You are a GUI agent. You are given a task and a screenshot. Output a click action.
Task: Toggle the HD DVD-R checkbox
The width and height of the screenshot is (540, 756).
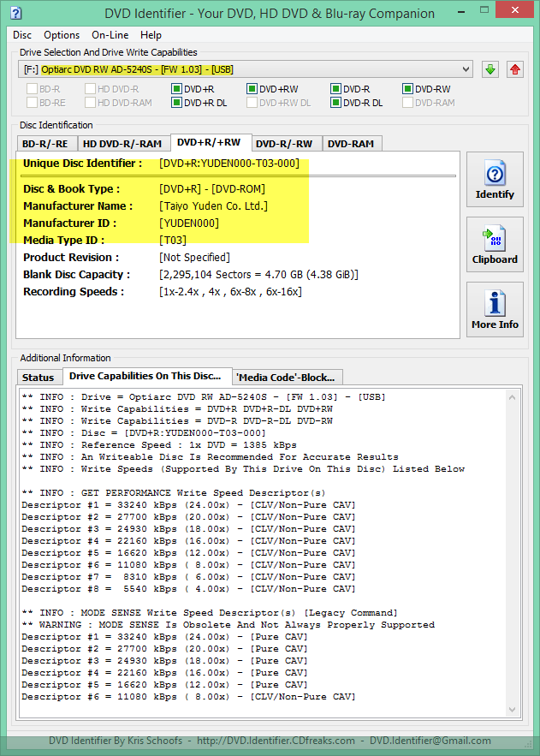point(90,89)
